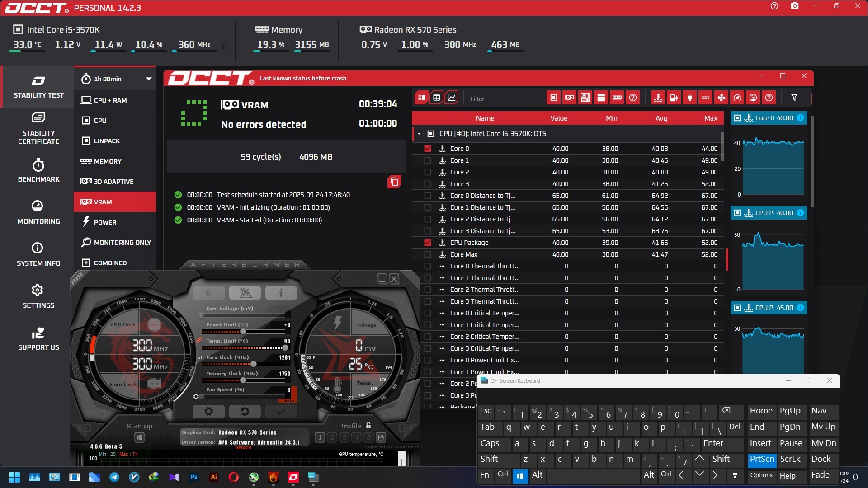The height and width of the screenshot is (488, 868).
Task: Toggle the GPU sensor category icon
Action: (570, 98)
